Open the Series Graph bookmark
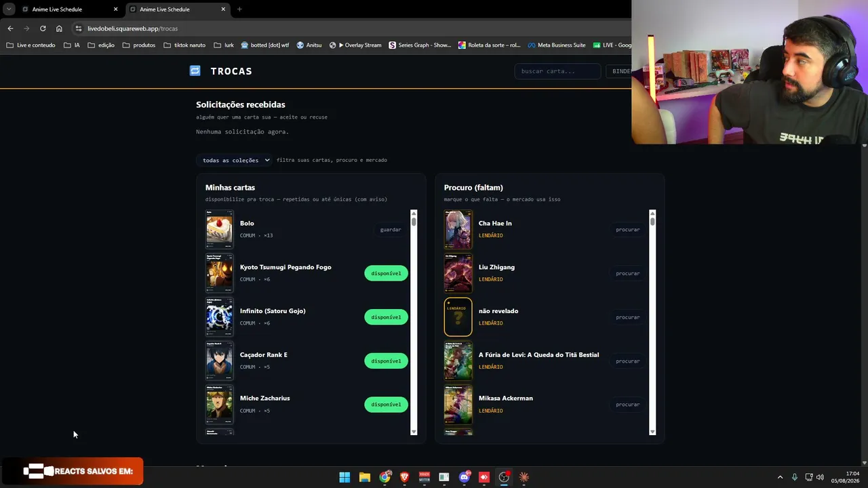Viewport: 868px width, 488px height. pos(420,45)
